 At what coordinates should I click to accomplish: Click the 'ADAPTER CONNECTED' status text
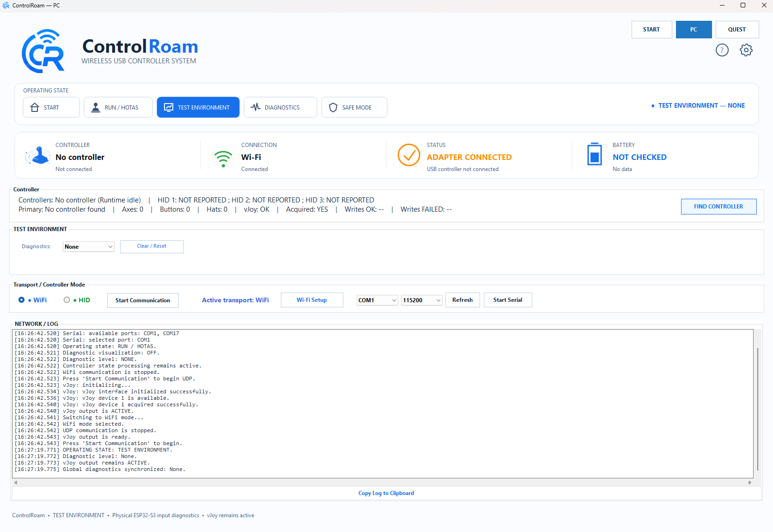click(x=469, y=157)
